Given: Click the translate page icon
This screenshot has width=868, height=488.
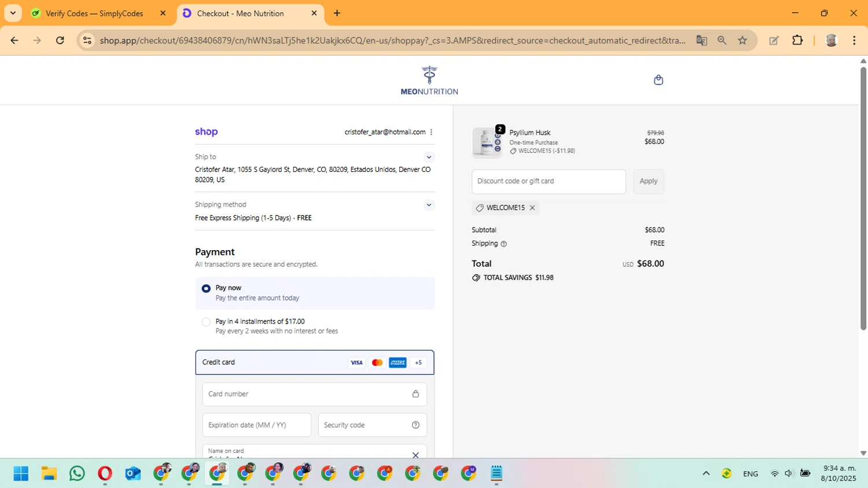Looking at the screenshot, I should pyautogui.click(x=701, y=41).
